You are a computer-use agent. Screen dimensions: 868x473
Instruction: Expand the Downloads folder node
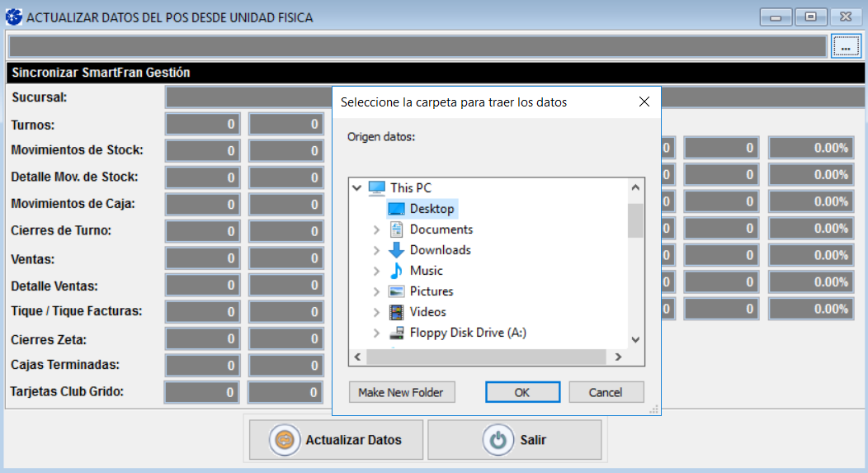[376, 250]
